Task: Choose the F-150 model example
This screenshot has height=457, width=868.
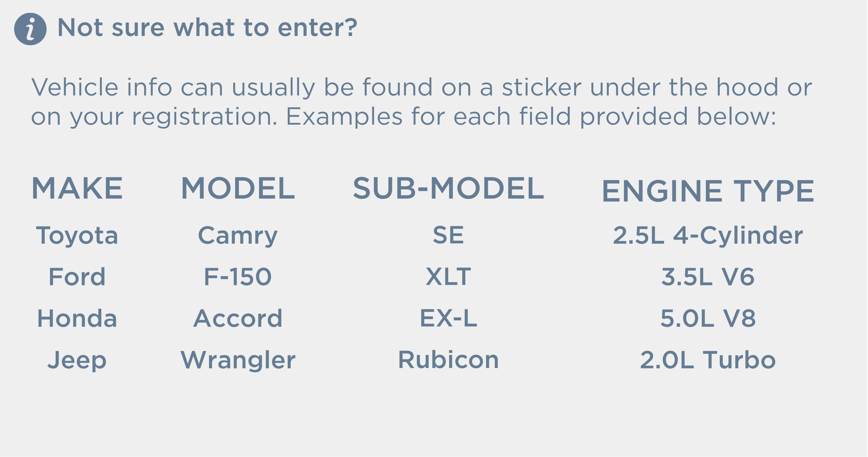Action: (238, 277)
